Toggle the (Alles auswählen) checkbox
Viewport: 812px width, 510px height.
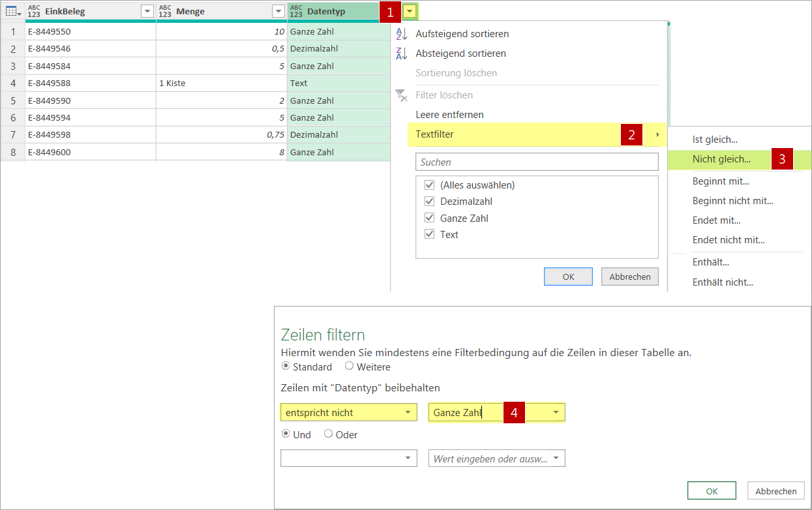(x=429, y=185)
